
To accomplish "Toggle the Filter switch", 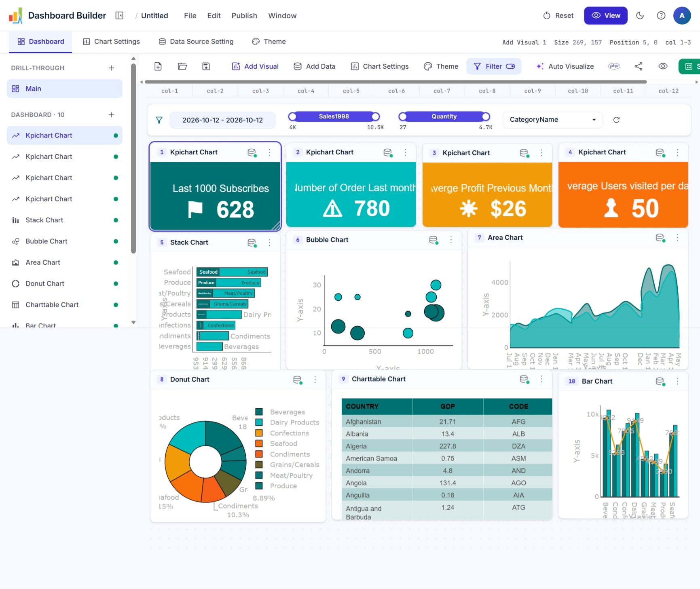I will [x=511, y=66].
